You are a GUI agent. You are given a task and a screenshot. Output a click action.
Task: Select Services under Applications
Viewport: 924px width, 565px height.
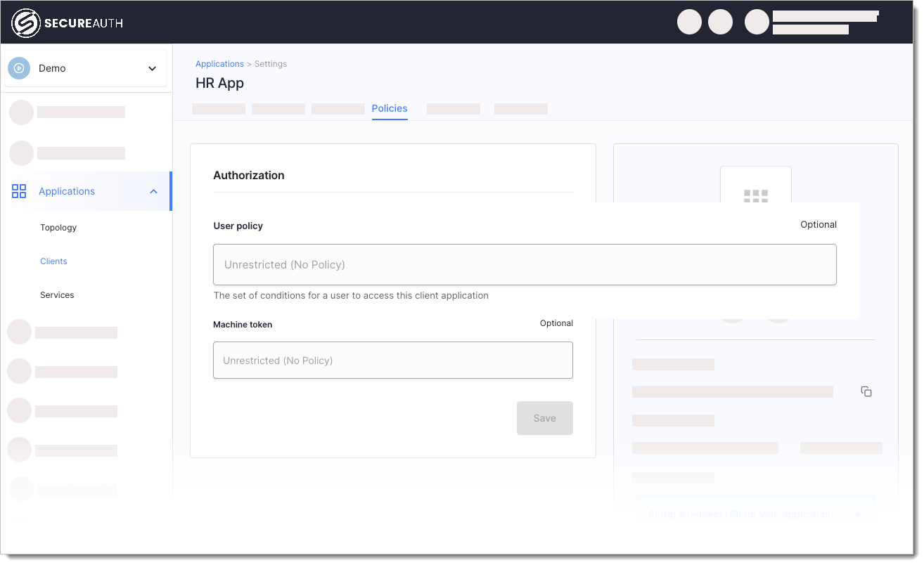pos(57,294)
